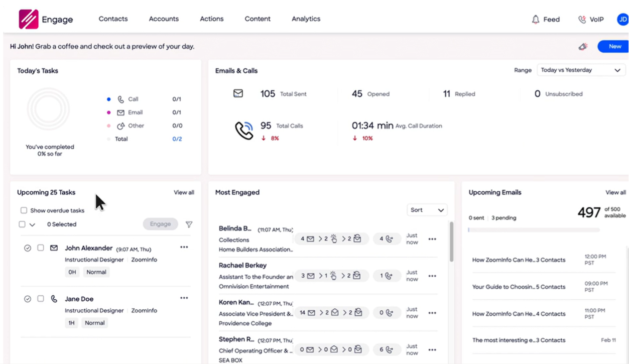Click the 11 Replied statistic
Image resolution: width=629 pixels, height=364 pixels.
(x=459, y=94)
